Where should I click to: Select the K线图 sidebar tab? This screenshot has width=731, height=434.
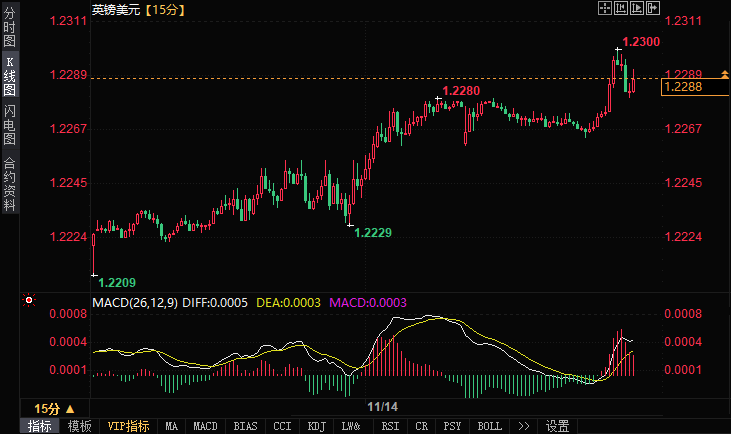(x=9, y=76)
